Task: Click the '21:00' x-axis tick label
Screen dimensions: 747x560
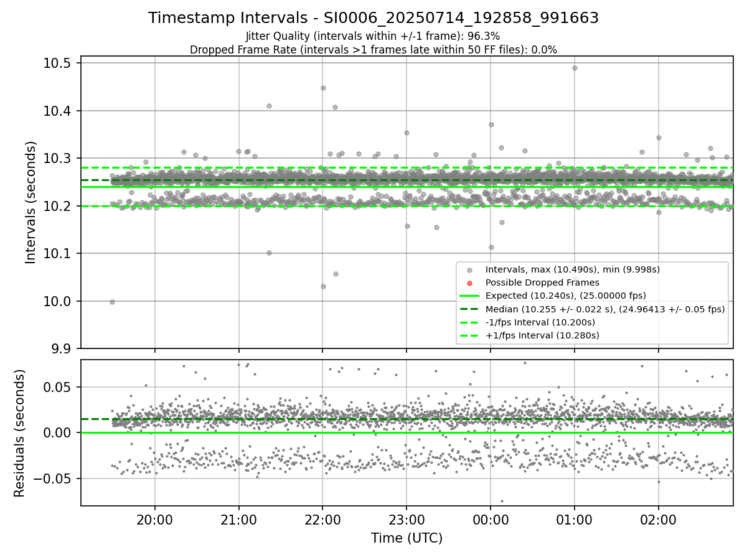Action: pos(238,520)
